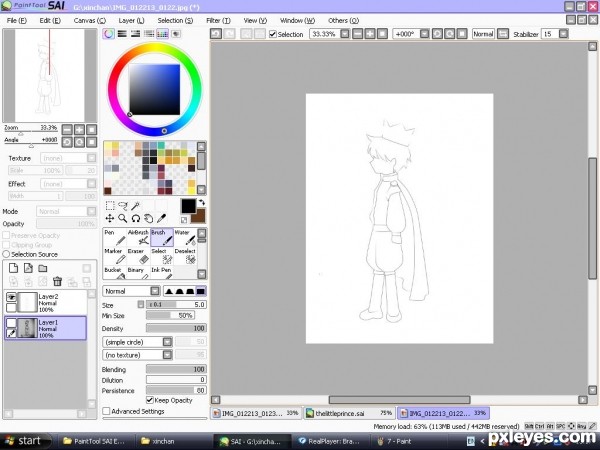Select the zoom magnifier tool
The width and height of the screenshot is (600, 450).
(122, 218)
